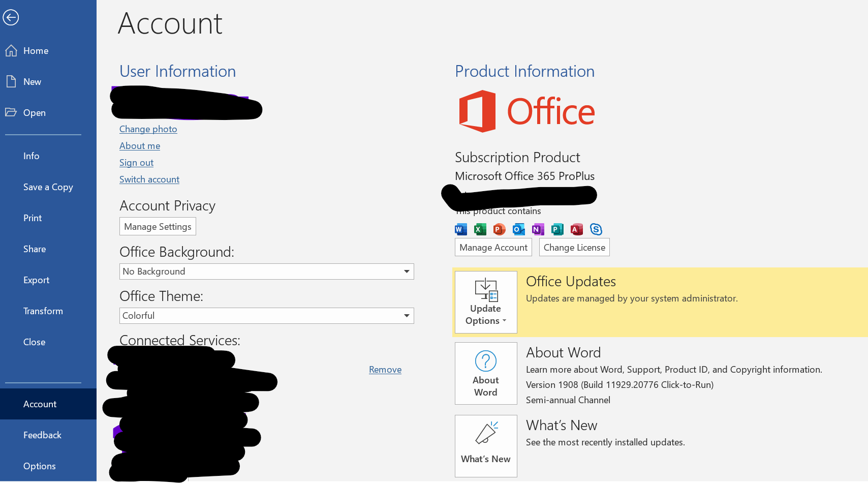Open the Info page

coord(48,156)
